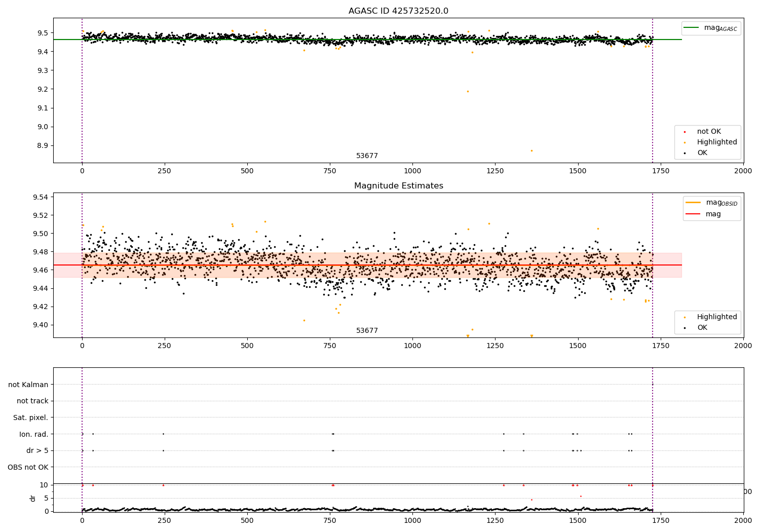760x532 pixels.
Task: Select 'not OK' legend entry in top plot
Action: 703,132
